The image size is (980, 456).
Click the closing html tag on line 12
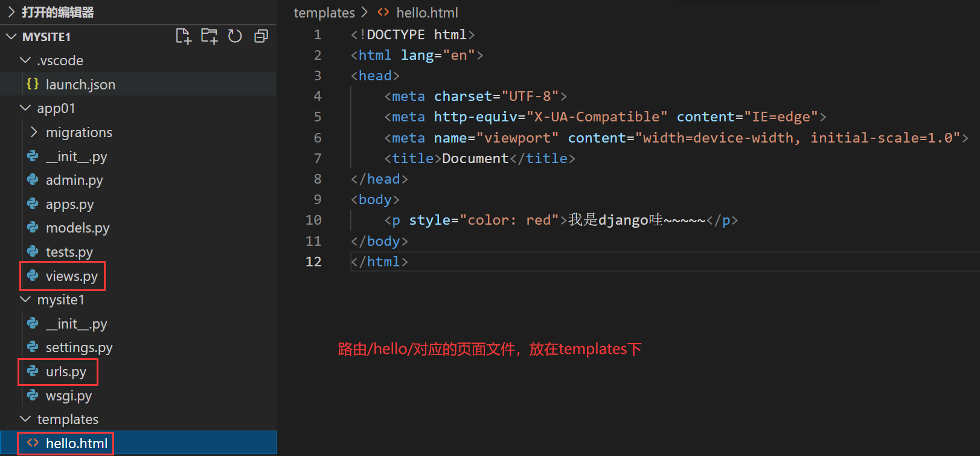[379, 262]
